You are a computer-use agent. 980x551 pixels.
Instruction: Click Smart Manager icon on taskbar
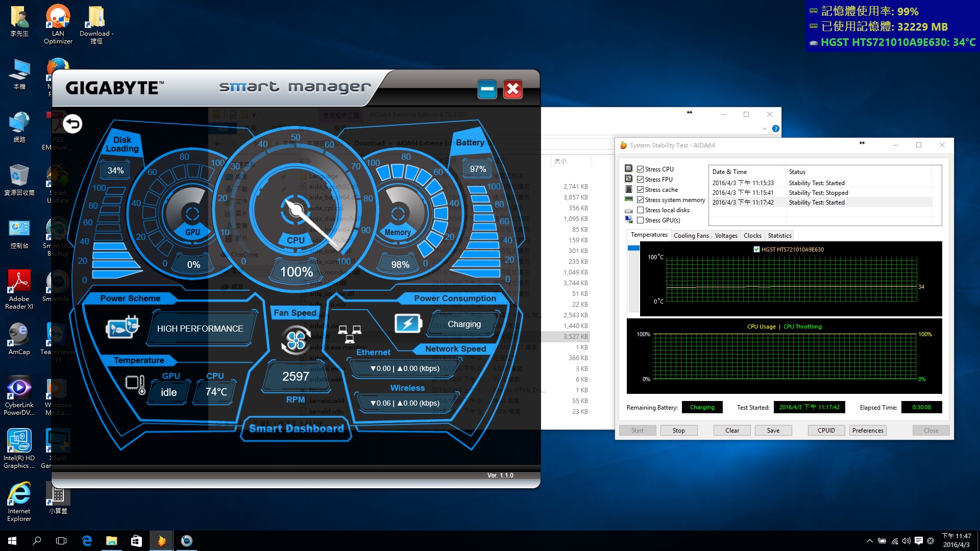(x=187, y=541)
